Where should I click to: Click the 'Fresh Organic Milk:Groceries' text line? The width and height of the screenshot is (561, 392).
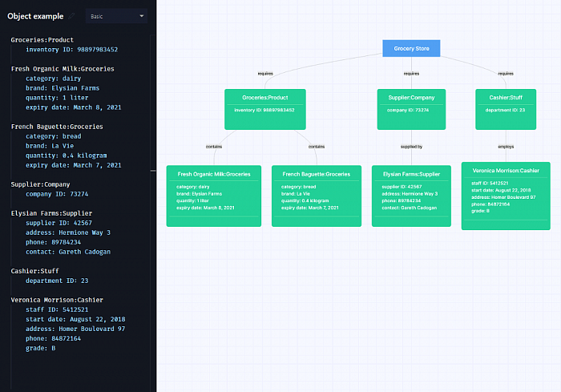tap(63, 69)
